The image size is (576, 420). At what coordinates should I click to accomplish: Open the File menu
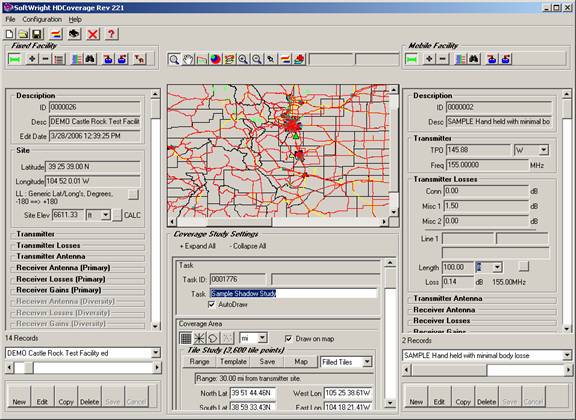[10, 19]
